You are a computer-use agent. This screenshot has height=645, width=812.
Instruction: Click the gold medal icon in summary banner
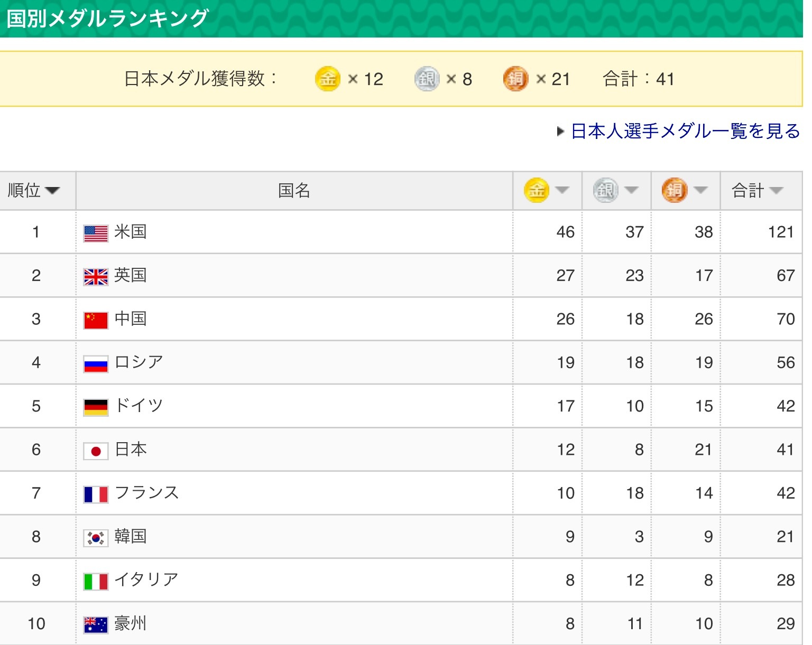(x=327, y=79)
